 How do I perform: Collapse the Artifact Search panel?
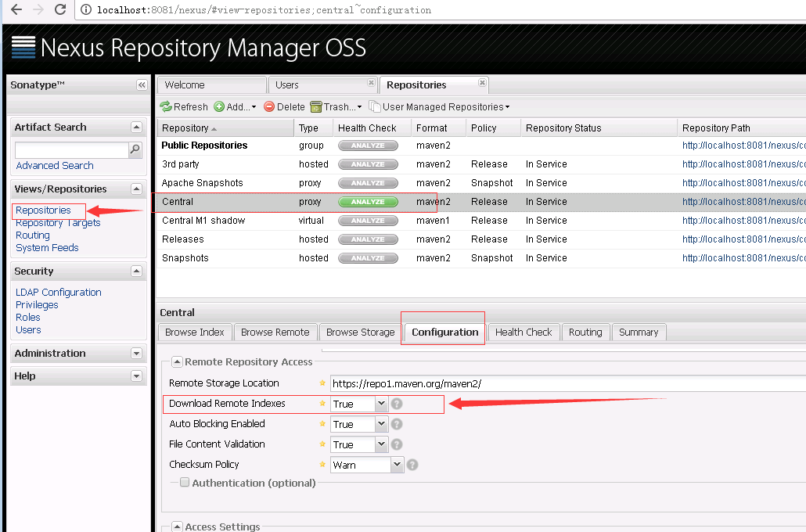click(136, 127)
